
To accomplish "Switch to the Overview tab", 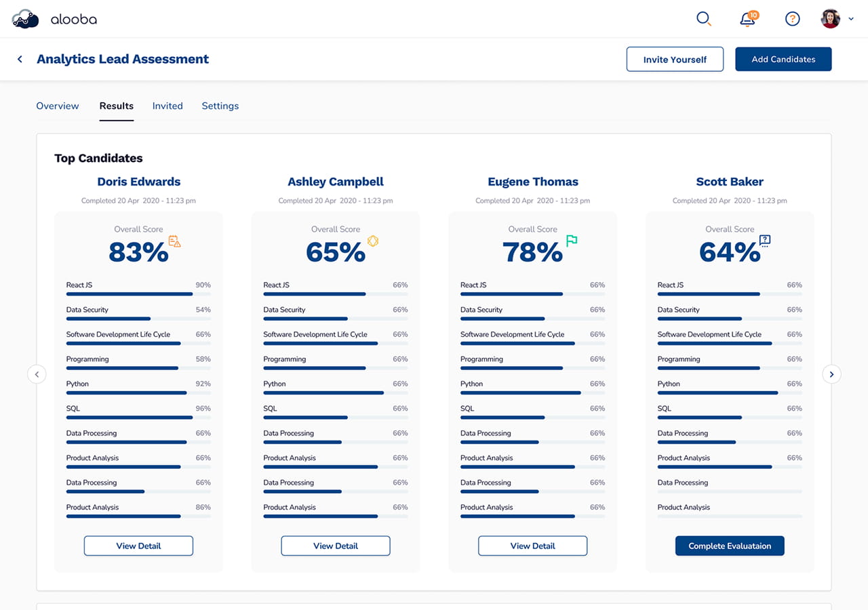I will coord(58,106).
